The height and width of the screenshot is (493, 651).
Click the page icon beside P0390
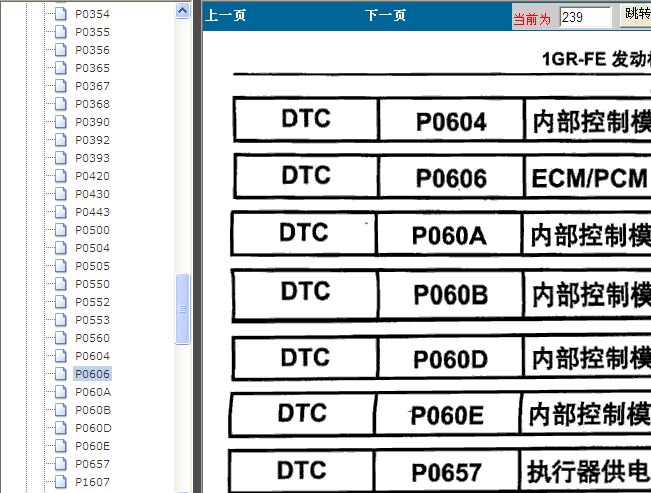[x=61, y=122]
